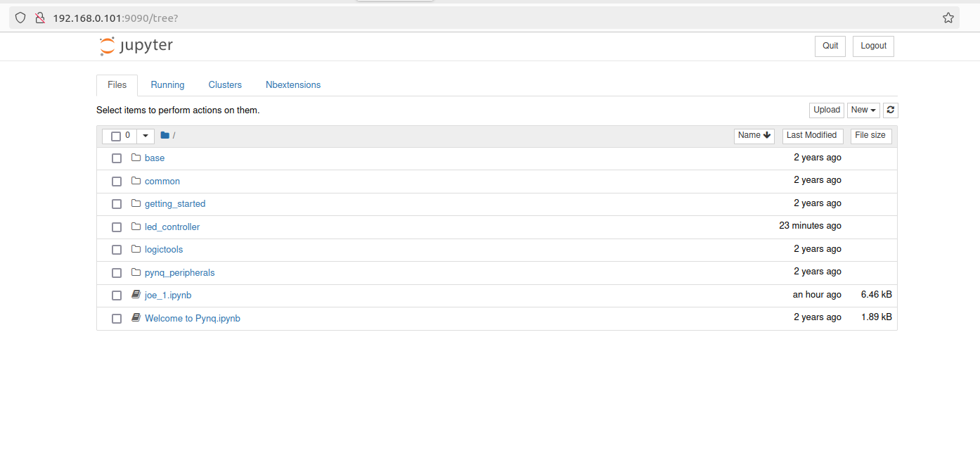Screen dimensions: 980x470
Task: Click the folder icon beside led_controller
Action: (136, 227)
